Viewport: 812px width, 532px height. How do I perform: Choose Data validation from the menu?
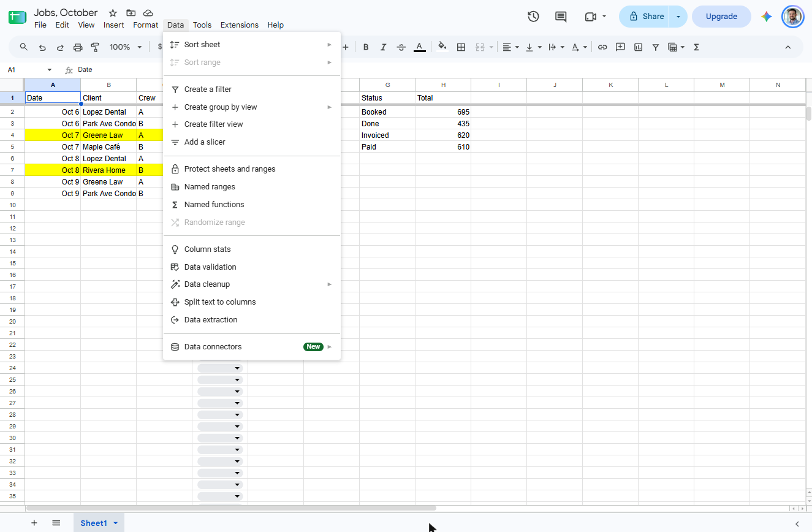click(252, 267)
